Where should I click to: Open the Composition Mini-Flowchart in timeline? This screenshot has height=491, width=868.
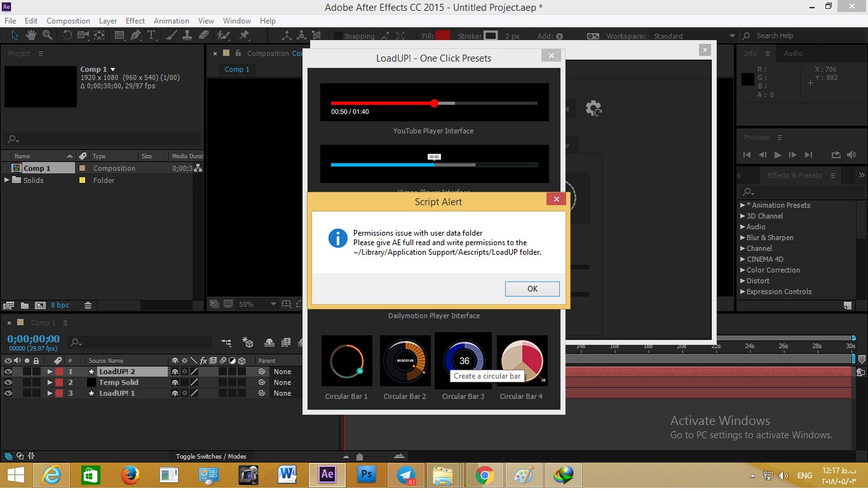coord(226,343)
